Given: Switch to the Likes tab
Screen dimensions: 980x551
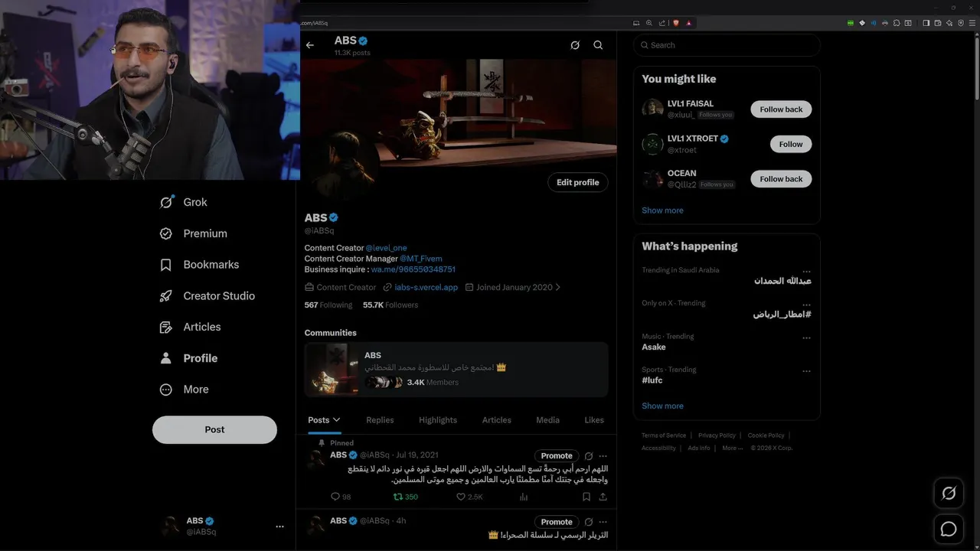Looking at the screenshot, I should click(x=594, y=420).
